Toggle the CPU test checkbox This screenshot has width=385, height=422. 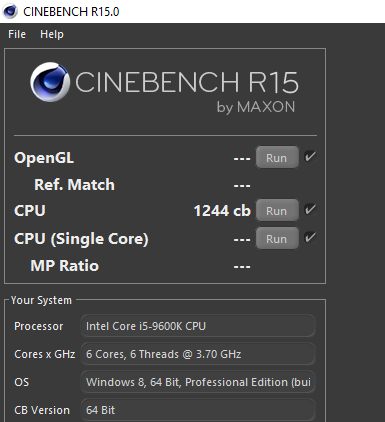[310, 210]
